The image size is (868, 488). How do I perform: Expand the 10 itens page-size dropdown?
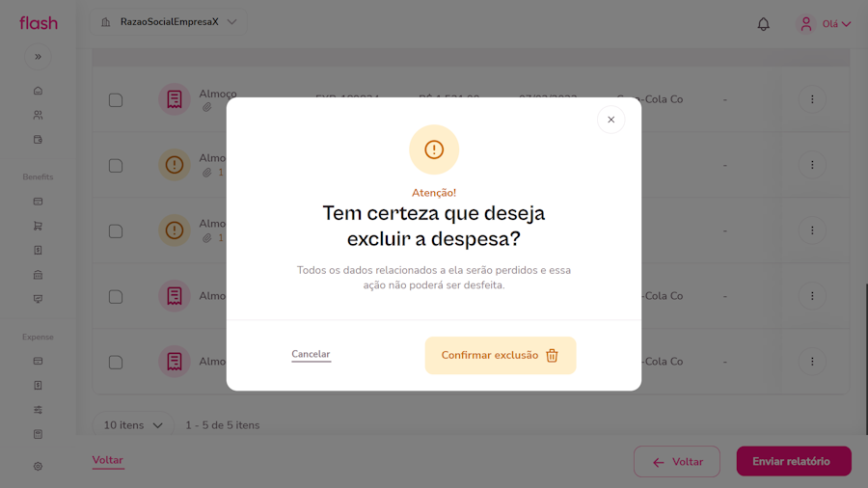pyautogui.click(x=133, y=425)
